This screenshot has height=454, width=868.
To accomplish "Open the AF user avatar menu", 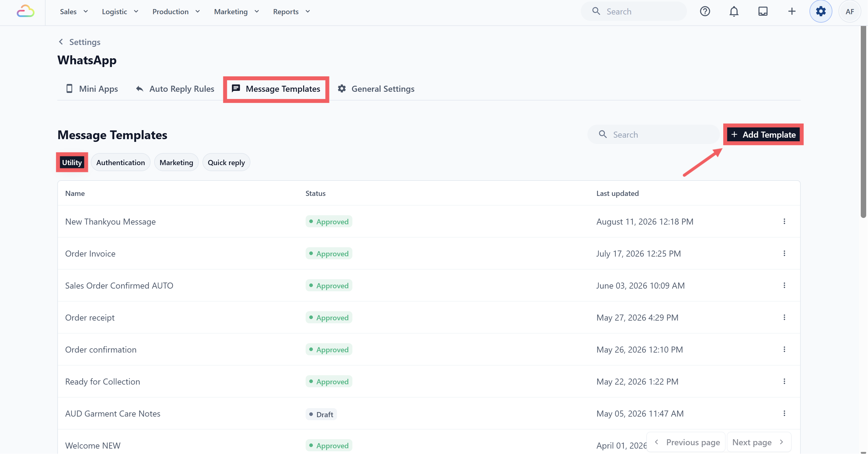I will [850, 11].
